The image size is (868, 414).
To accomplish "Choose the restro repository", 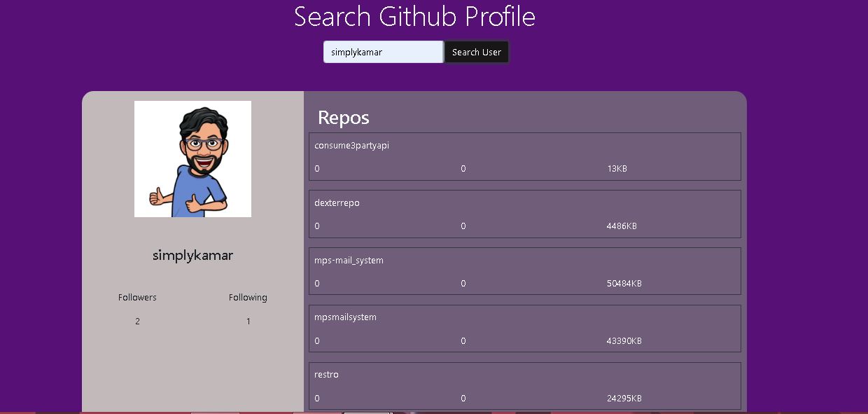I will point(326,375).
